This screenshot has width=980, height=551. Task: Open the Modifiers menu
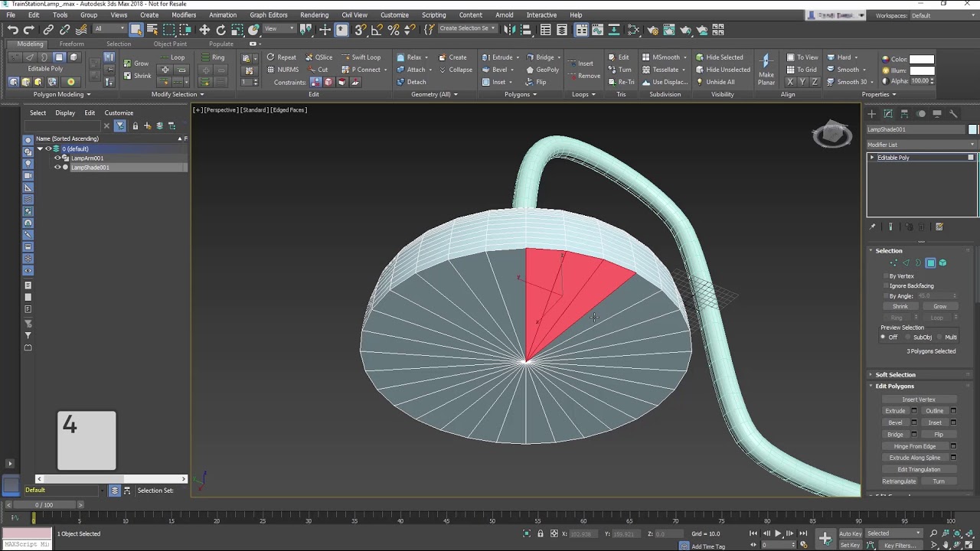[x=184, y=15]
